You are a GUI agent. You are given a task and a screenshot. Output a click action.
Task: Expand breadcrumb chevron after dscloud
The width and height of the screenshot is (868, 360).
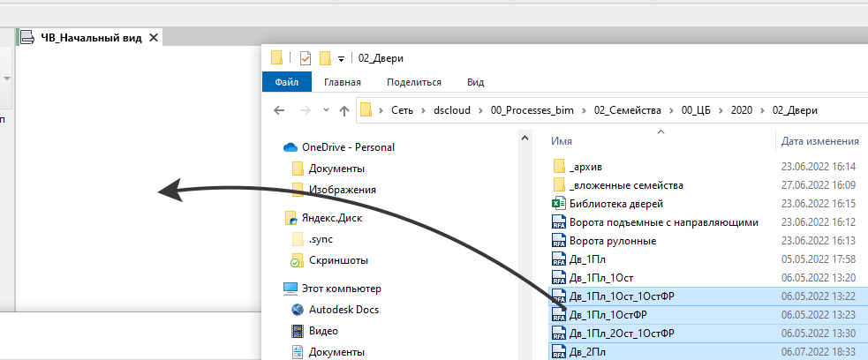coord(480,110)
